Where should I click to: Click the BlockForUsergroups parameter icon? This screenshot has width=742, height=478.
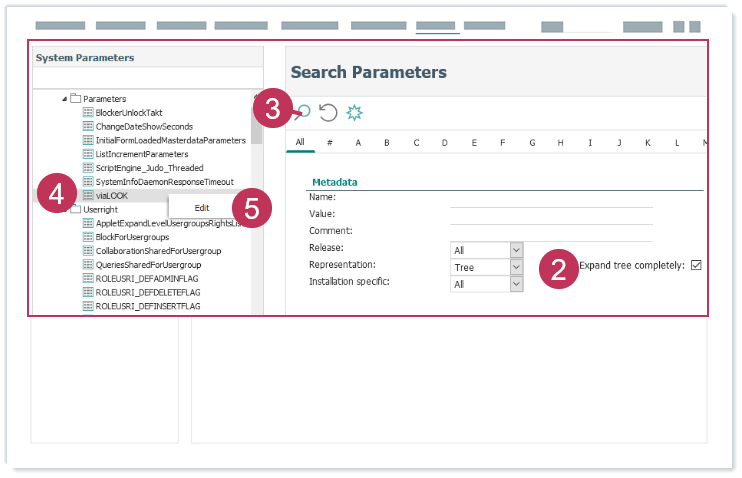point(88,237)
